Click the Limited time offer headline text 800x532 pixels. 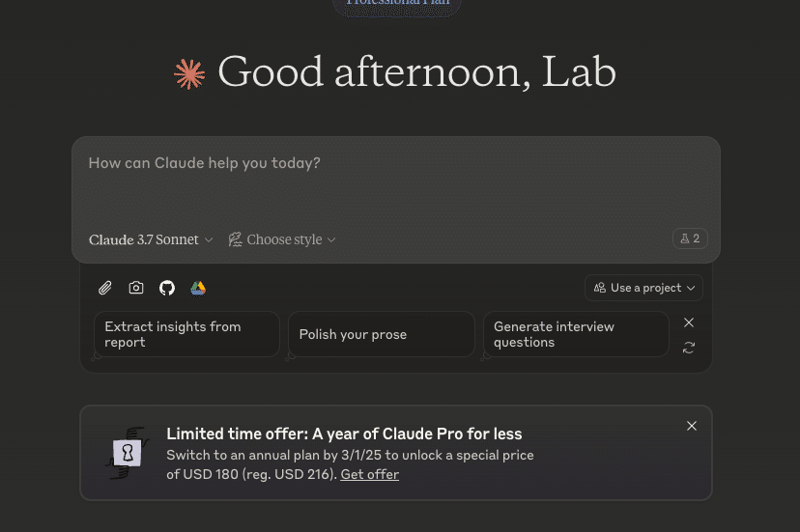tap(344, 434)
